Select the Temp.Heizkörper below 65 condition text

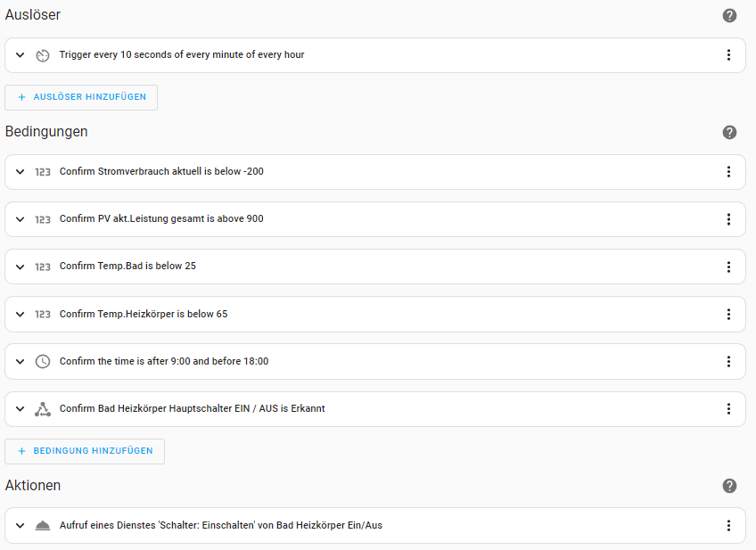[x=144, y=315]
